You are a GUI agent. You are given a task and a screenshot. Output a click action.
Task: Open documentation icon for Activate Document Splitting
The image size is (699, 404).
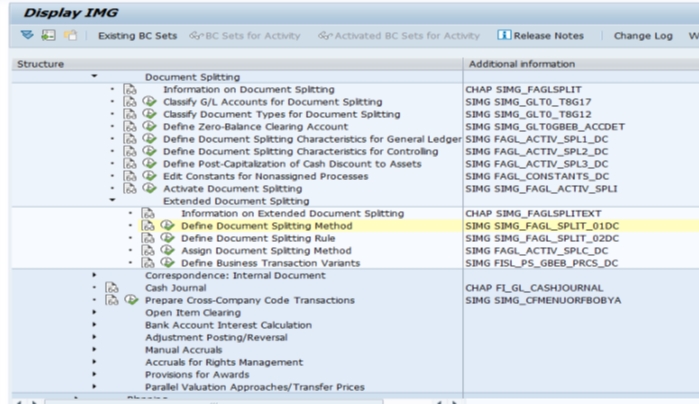pyautogui.click(x=130, y=188)
